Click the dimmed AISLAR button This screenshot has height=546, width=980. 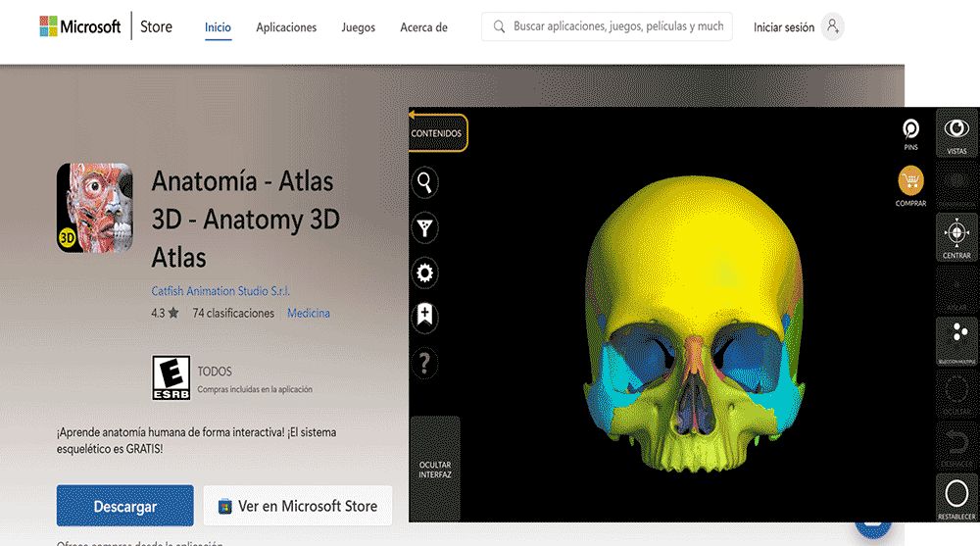(956, 289)
